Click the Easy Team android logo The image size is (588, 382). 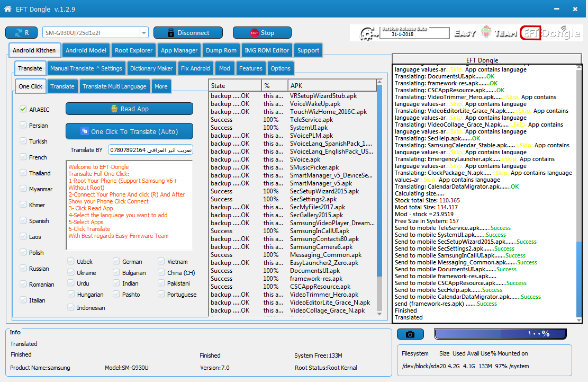point(486,32)
